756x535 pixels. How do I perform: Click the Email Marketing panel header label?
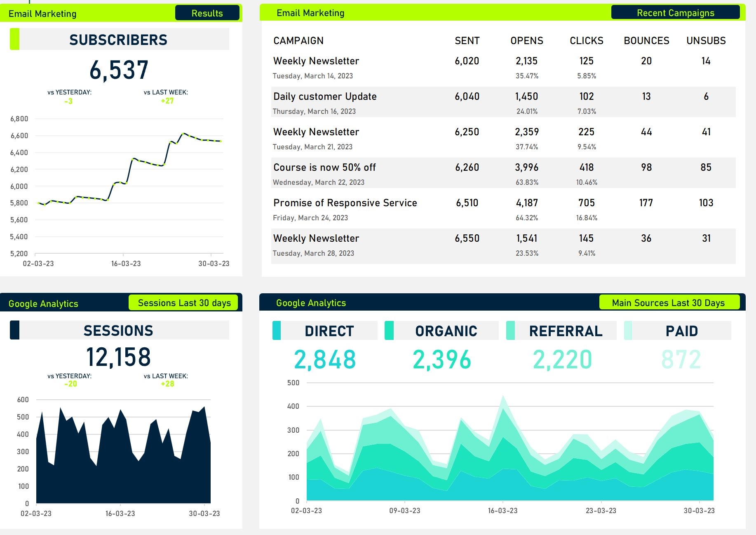[x=43, y=13]
